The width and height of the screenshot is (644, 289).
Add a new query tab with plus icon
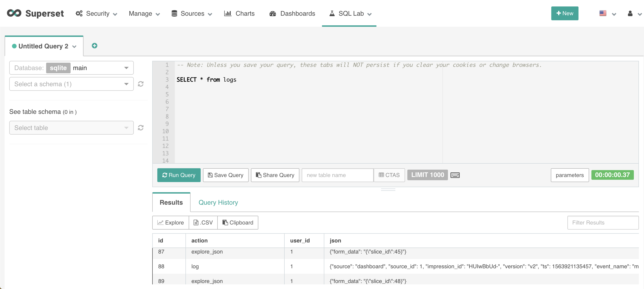[94, 46]
